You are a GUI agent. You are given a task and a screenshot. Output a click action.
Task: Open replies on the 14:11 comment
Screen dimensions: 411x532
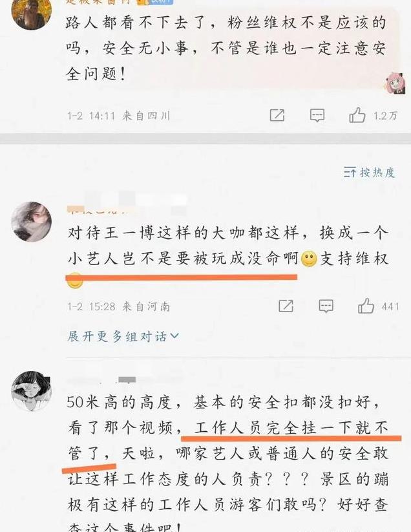click(x=317, y=115)
